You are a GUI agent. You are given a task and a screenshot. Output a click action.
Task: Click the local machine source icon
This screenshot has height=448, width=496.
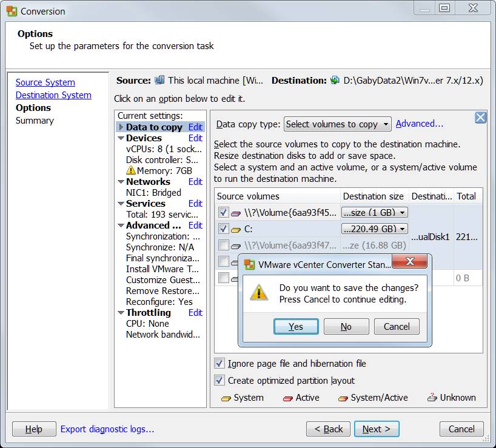pyautogui.click(x=159, y=80)
